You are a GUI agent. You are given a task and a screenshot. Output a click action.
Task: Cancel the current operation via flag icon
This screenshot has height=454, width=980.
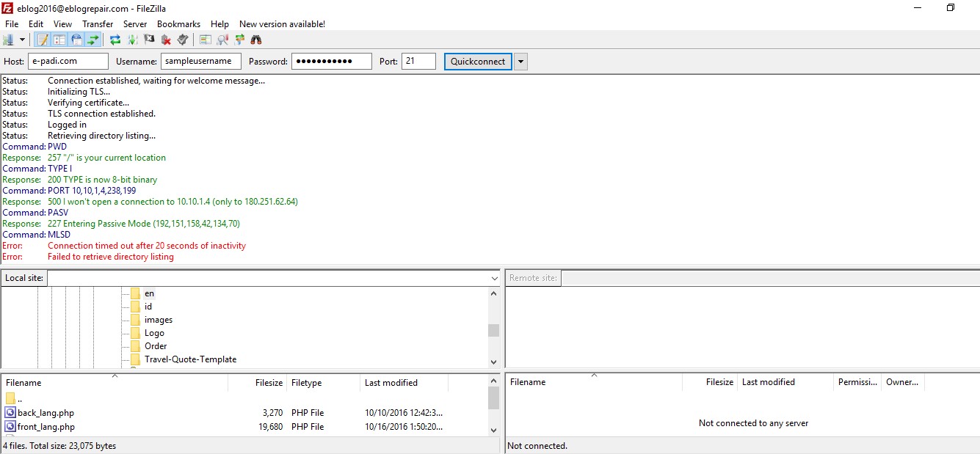(149, 40)
